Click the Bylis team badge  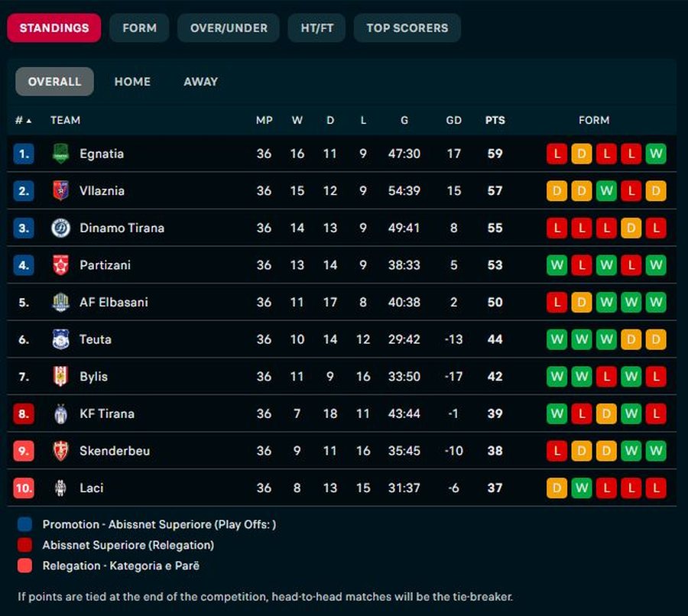tap(60, 377)
